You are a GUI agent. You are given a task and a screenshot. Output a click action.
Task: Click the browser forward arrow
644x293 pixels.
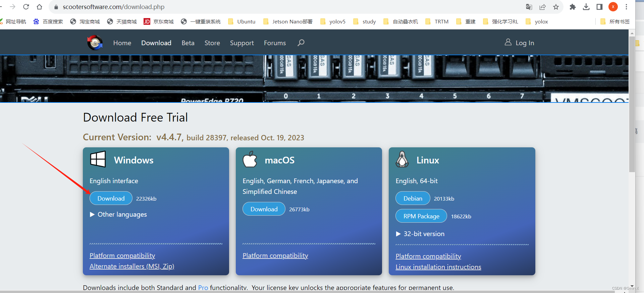(13, 7)
